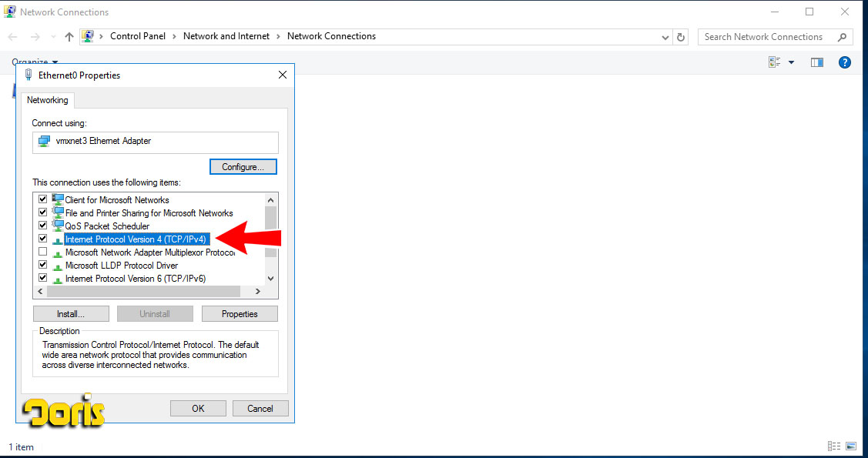
Task: Cancel the Ethernet0 Properties dialog
Action: click(x=260, y=408)
